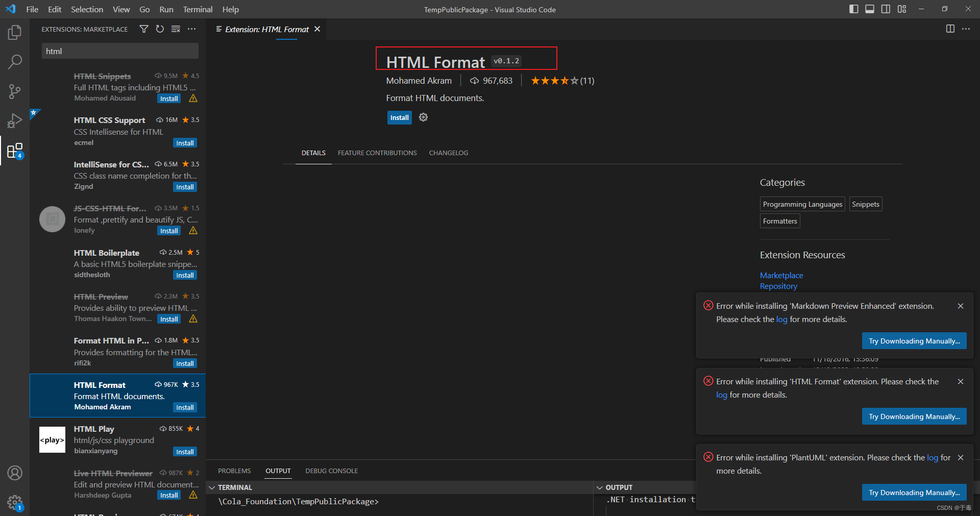Toggle the bottom panel layout icon
This screenshot has height=516, width=980.
coord(870,9)
